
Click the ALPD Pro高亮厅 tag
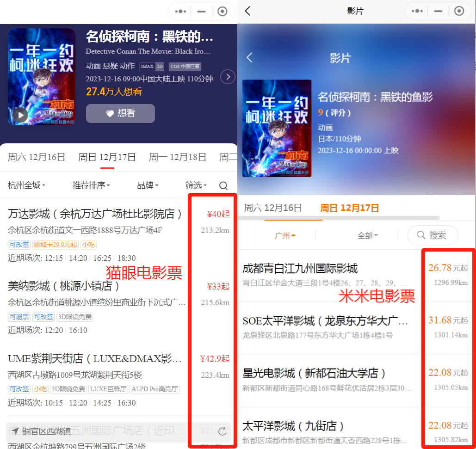point(155,389)
